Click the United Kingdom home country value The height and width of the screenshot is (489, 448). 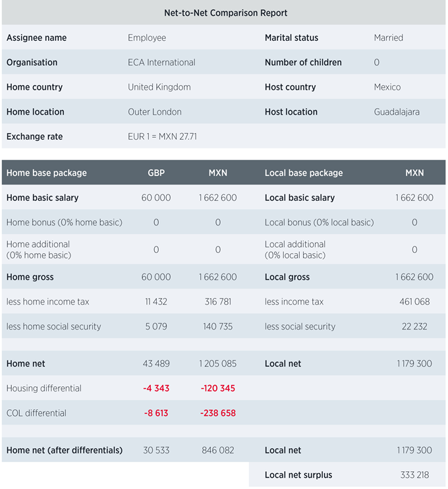point(159,87)
